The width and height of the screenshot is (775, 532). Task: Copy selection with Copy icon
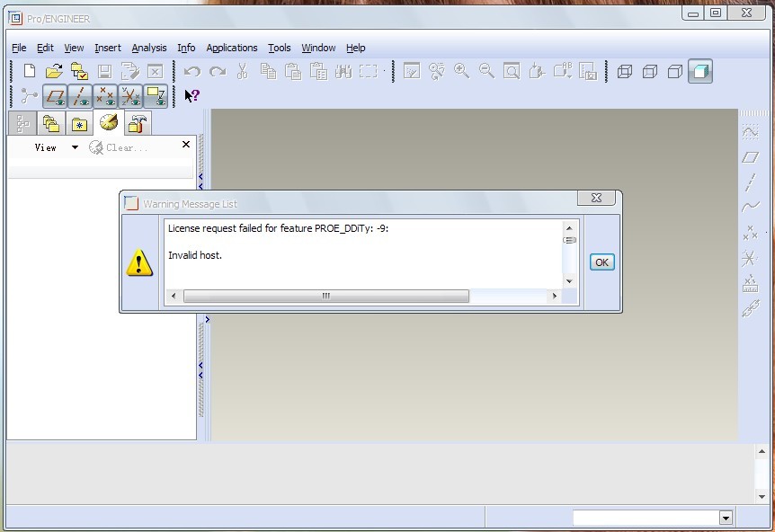click(268, 71)
